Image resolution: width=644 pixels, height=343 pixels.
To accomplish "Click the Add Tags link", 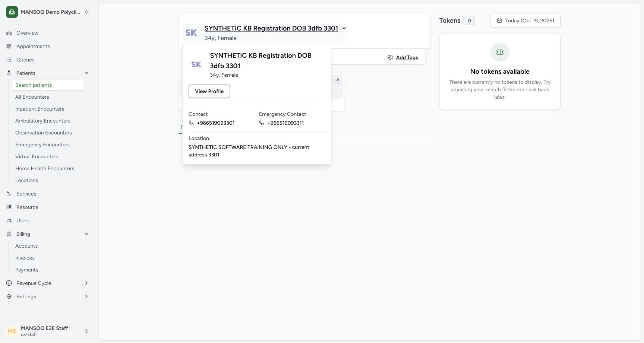I will coord(407,57).
